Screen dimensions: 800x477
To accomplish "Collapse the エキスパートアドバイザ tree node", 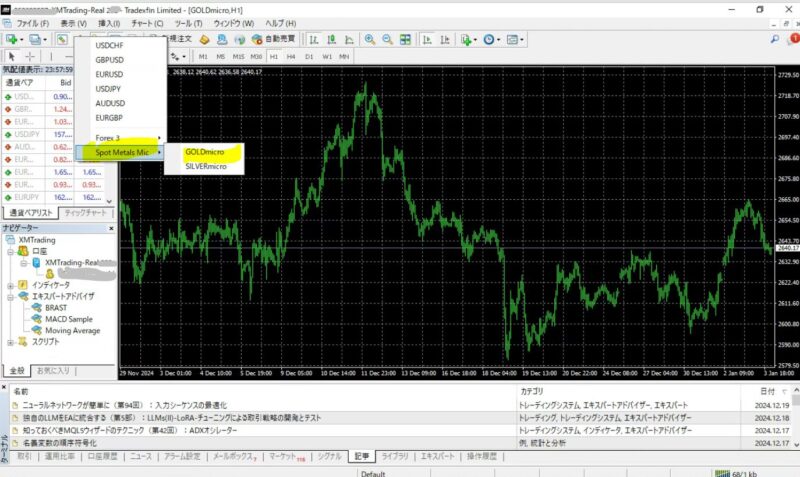I will [x=10, y=296].
